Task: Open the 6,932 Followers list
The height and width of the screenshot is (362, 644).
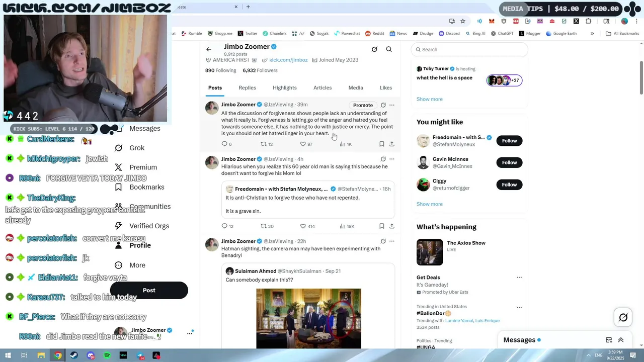Action: 260,70
